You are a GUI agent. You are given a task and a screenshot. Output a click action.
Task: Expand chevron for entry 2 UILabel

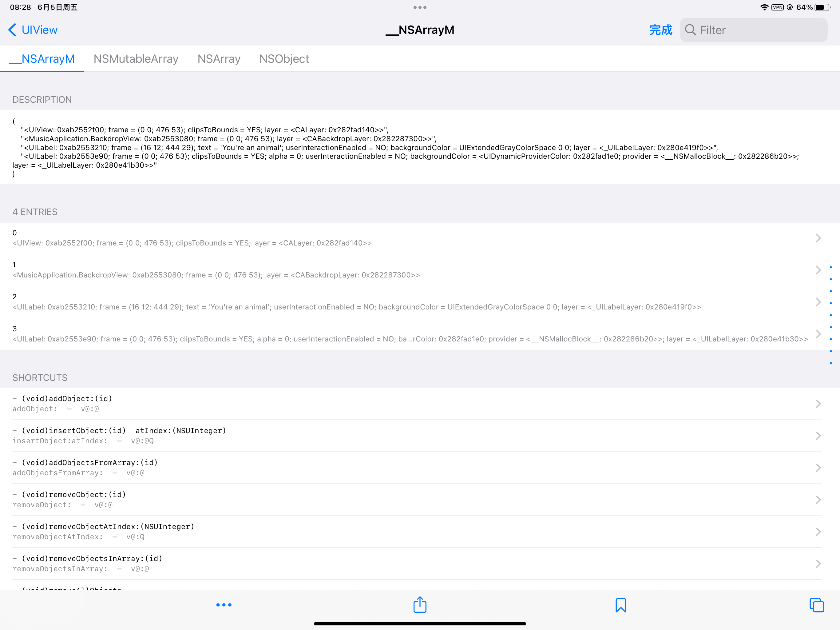click(818, 302)
